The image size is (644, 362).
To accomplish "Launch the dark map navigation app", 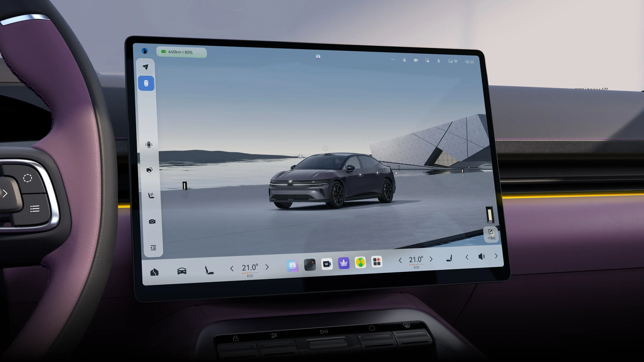I will pos(310,265).
